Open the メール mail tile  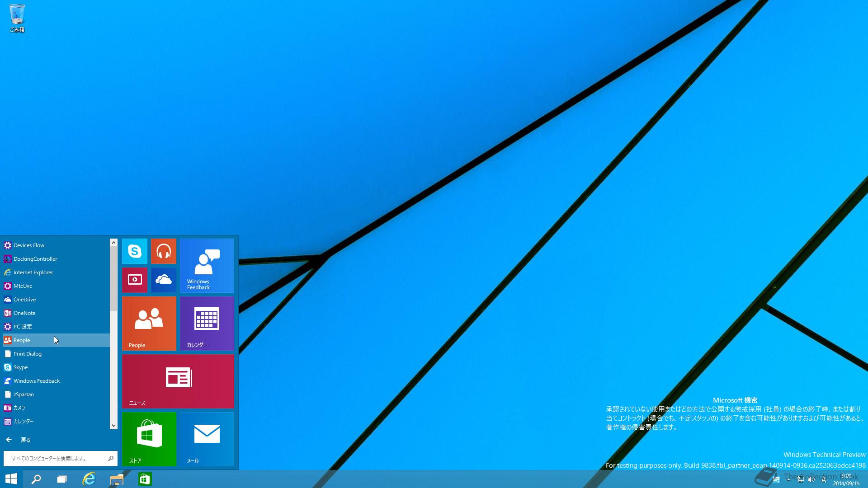tap(207, 439)
